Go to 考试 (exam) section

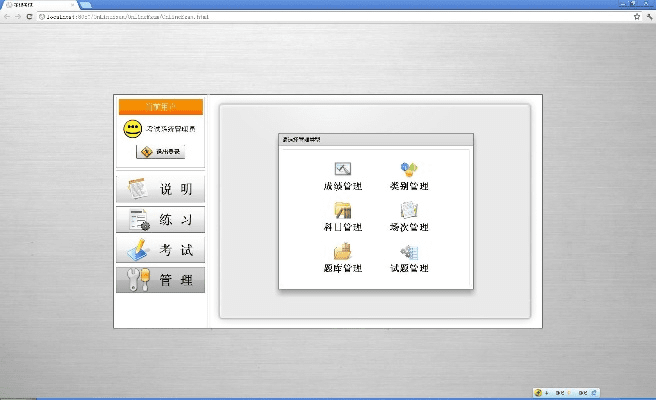[160, 250]
